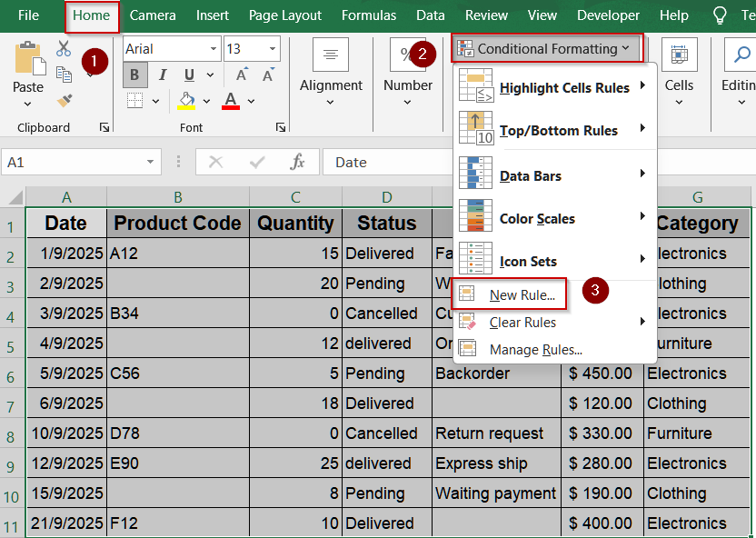Image resolution: width=756 pixels, height=538 pixels.
Task: Open the Font Color dropdown arrow
Action: click(x=251, y=101)
